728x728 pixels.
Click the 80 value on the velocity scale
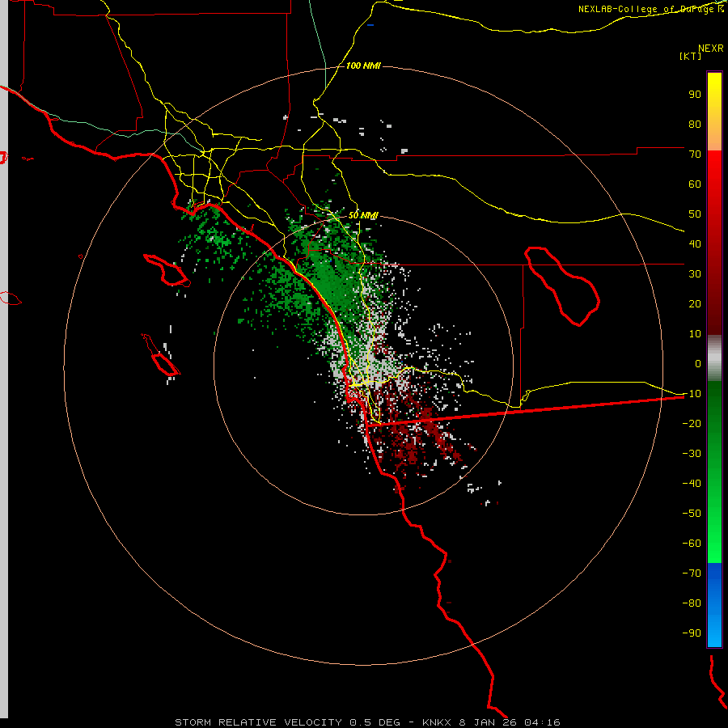pyautogui.click(x=695, y=125)
